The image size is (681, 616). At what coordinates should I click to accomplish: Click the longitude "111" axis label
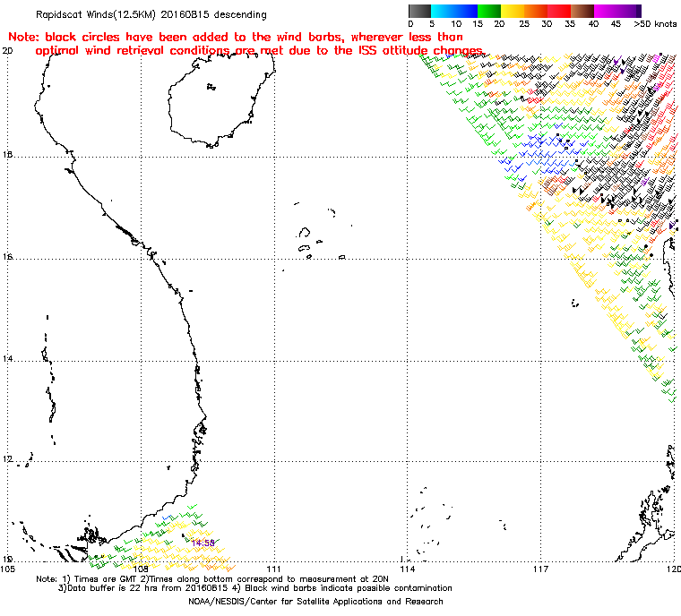(x=273, y=569)
